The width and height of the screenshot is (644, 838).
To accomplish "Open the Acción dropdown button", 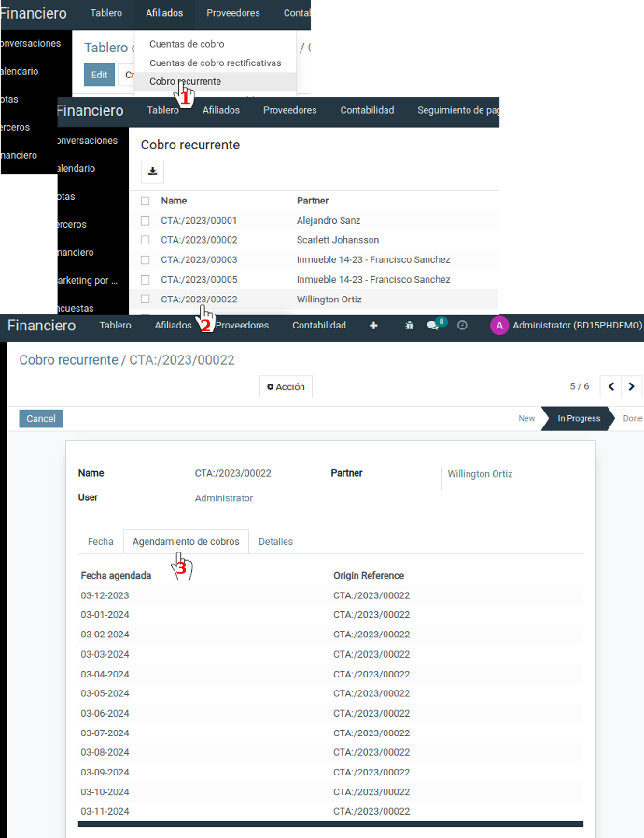I will (x=286, y=387).
